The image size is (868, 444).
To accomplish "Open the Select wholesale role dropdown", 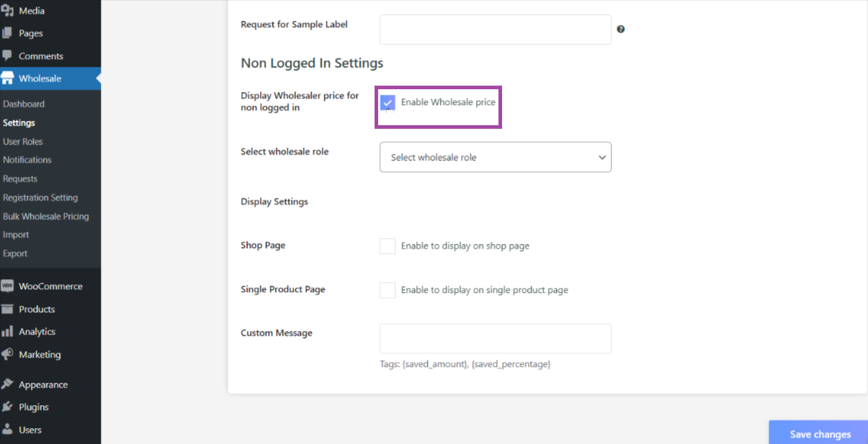I will (x=496, y=157).
